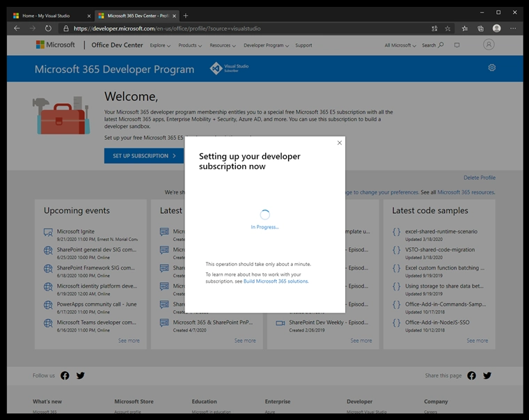The image size is (529, 420).
Task: Close the subscription setup dialog
Action: pos(340,143)
